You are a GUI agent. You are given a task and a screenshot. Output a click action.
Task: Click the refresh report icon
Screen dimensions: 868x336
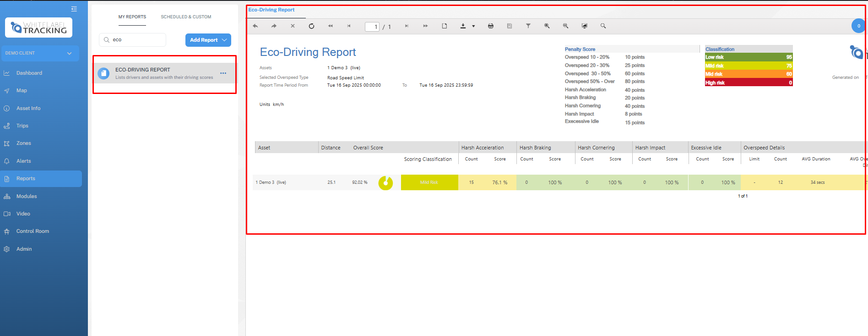(x=311, y=26)
